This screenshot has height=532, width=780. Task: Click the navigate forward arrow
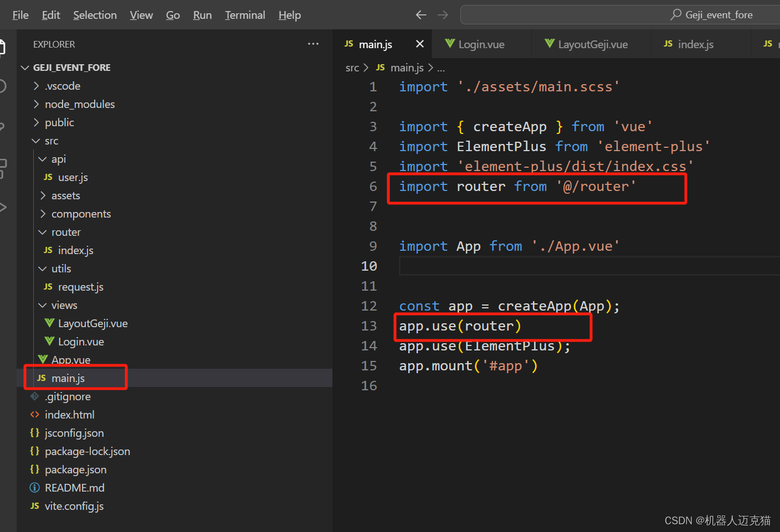443,15
